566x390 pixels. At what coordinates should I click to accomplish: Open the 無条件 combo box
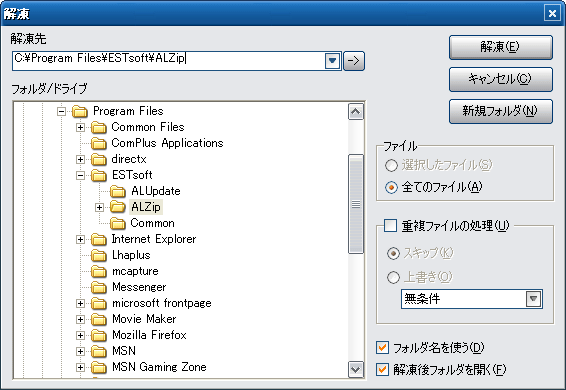[x=471, y=299]
